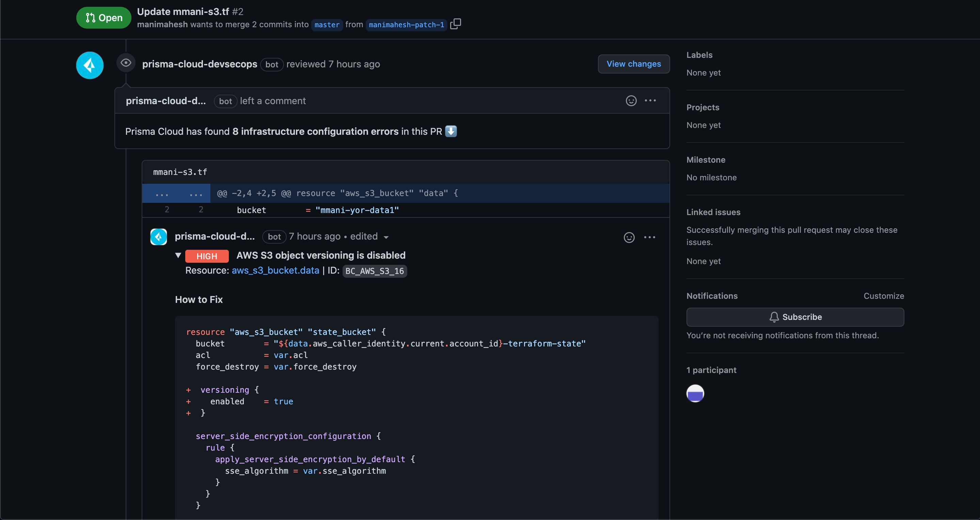Viewport: 980px width, 520px height.
Task: Open the inline bot comment's ellipsis menu
Action: (649, 237)
